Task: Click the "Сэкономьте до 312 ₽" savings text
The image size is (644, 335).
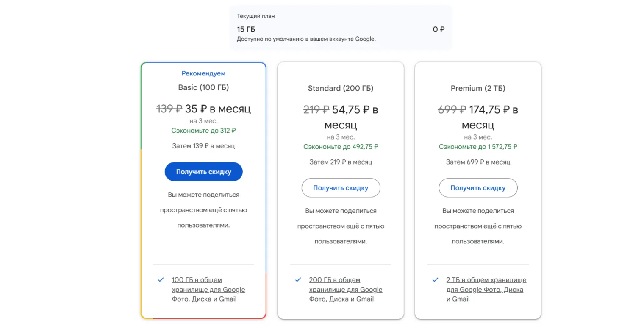Action: pos(203,131)
